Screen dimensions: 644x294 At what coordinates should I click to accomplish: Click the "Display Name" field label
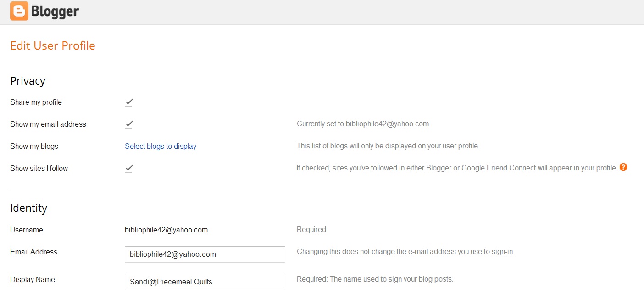point(33,280)
